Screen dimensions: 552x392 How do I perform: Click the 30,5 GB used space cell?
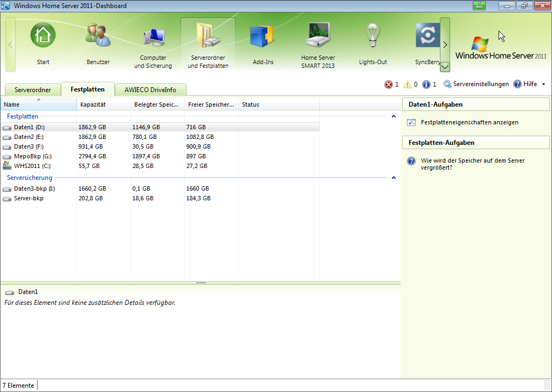click(143, 146)
